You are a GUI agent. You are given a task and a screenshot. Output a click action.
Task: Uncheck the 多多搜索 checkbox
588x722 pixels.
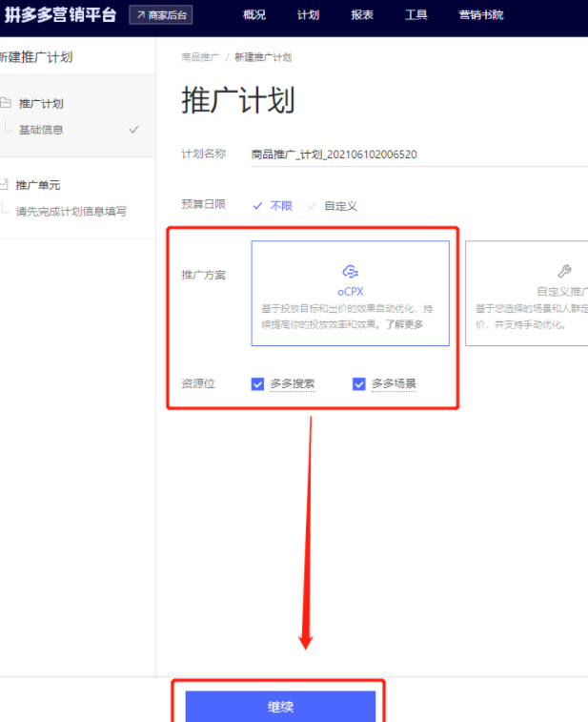257,383
